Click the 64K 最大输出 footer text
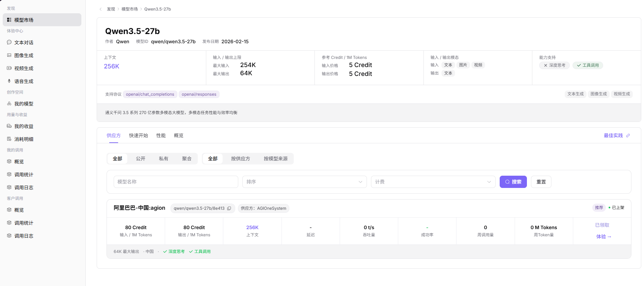The height and width of the screenshot is (286, 644). pos(126,252)
